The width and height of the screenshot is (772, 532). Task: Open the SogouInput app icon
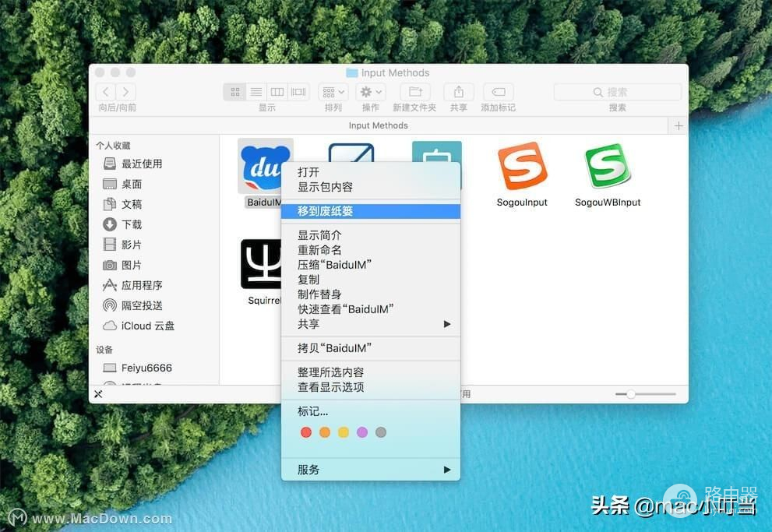click(522, 166)
